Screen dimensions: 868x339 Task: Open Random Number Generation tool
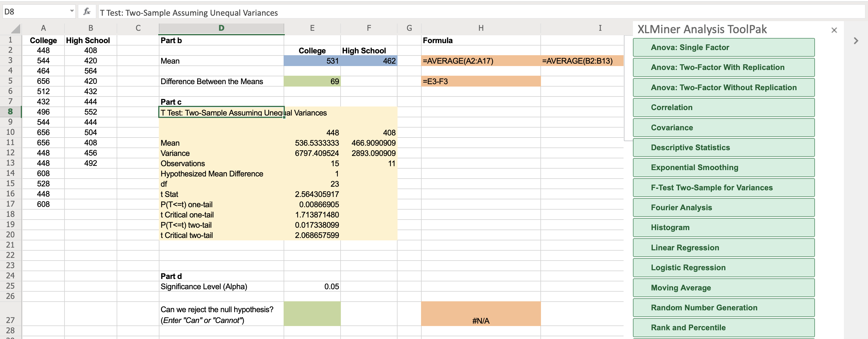[723, 308]
